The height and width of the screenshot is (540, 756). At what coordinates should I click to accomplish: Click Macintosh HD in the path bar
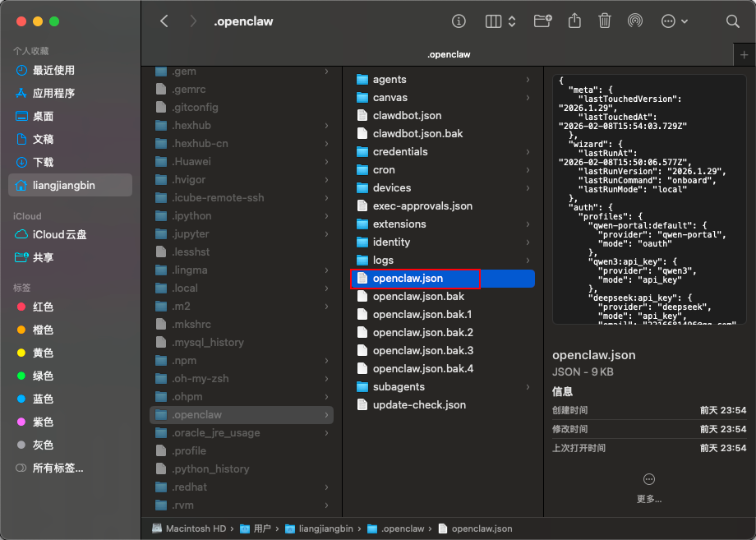190,529
